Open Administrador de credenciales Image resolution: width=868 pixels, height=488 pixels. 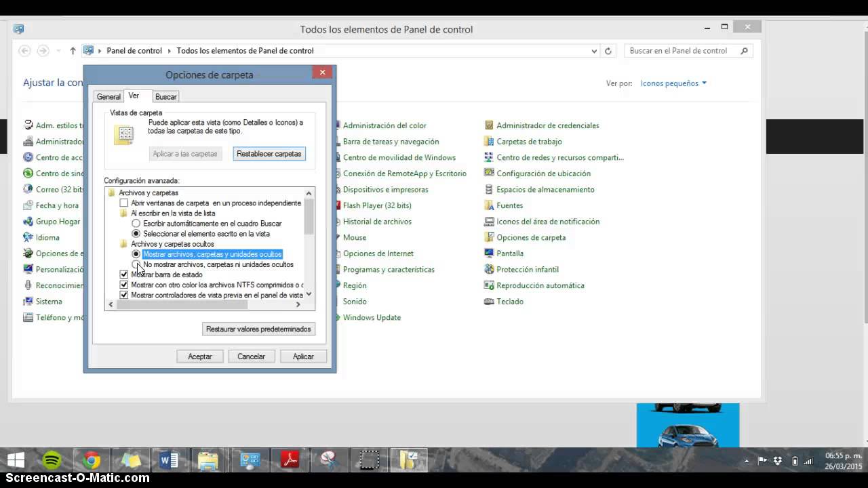542,125
